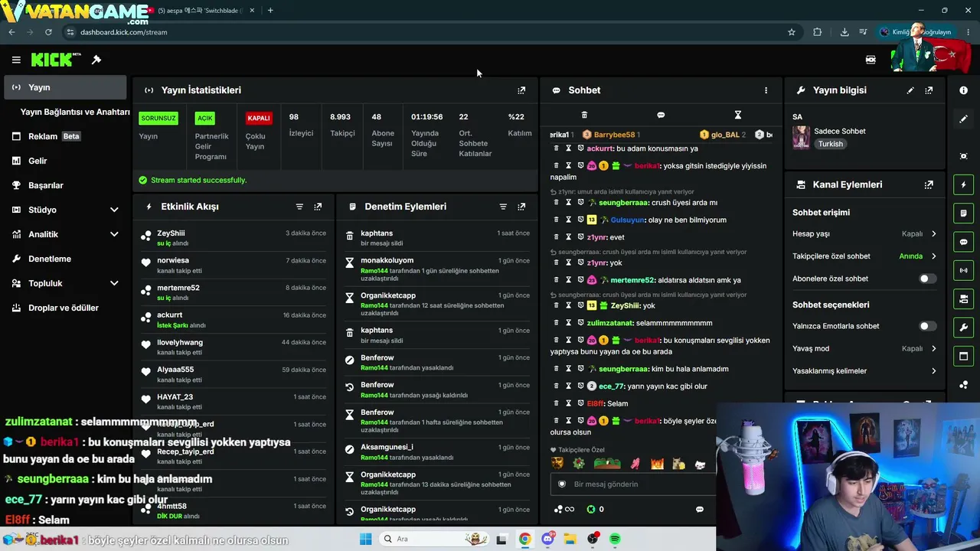
Task: Click the Gulsuyun username in chat
Action: click(629, 220)
